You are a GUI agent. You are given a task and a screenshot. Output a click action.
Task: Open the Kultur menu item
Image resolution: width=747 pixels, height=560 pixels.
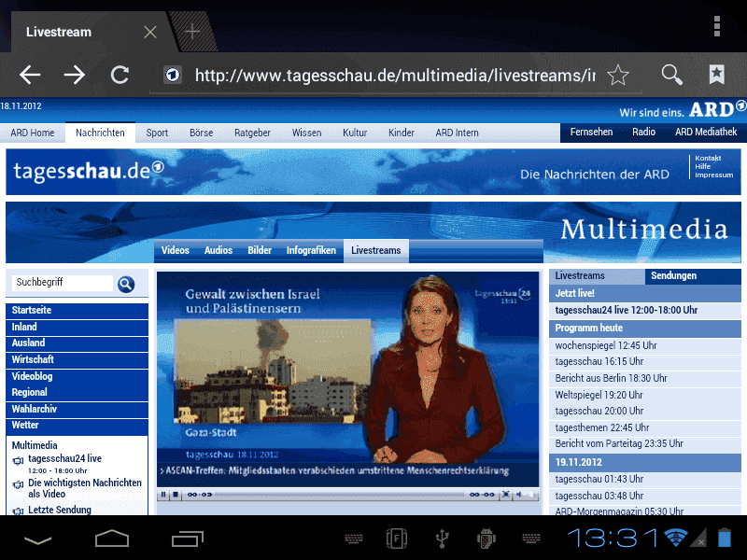click(355, 133)
